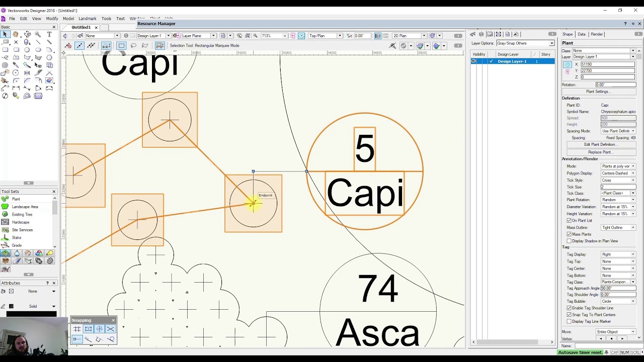The width and height of the screenshot is (644, 362).
Task: Toggle Snap to Intersection in Snapping palette
Action: point(110,329)
